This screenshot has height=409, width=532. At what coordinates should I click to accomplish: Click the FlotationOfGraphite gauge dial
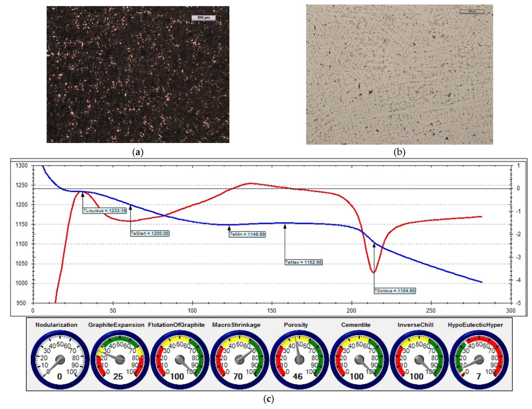click(180, 360)
